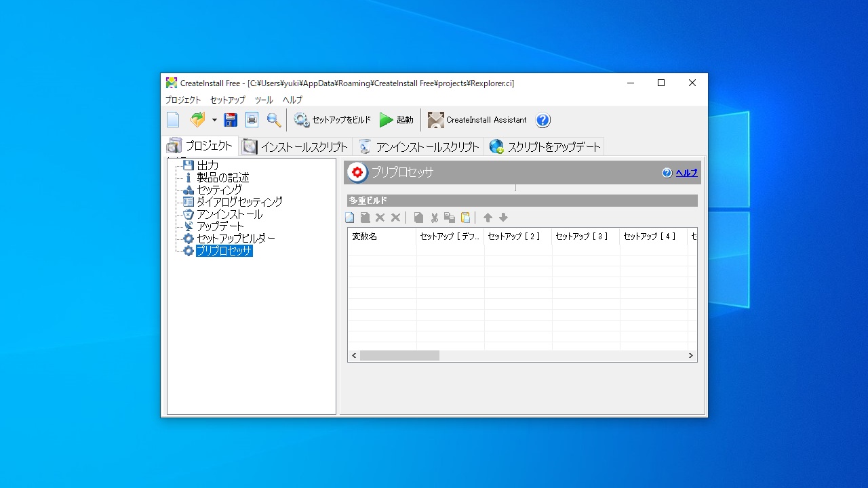Screen dimensions: 868x488
Task: Click the gear icon beside セットアップビルダー
Action: (x=189, y=239)
